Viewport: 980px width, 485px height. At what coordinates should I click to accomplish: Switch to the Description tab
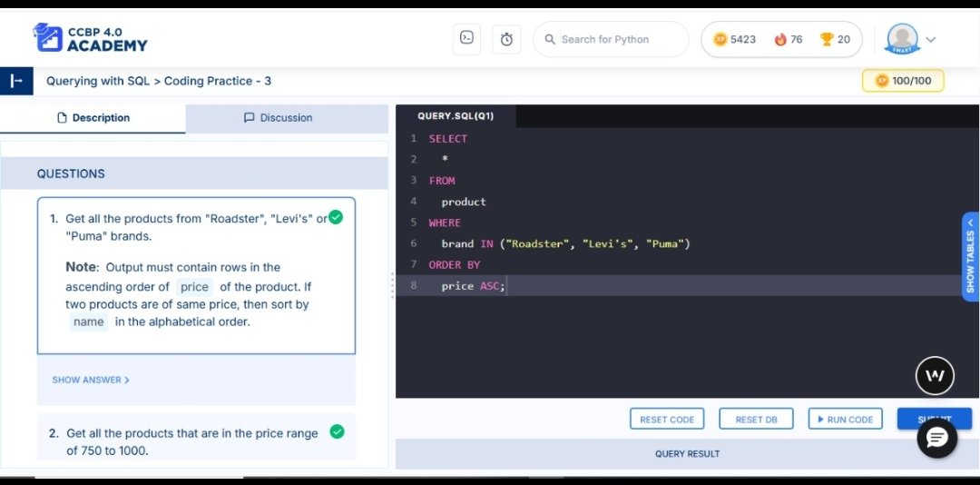pos(93,118)
